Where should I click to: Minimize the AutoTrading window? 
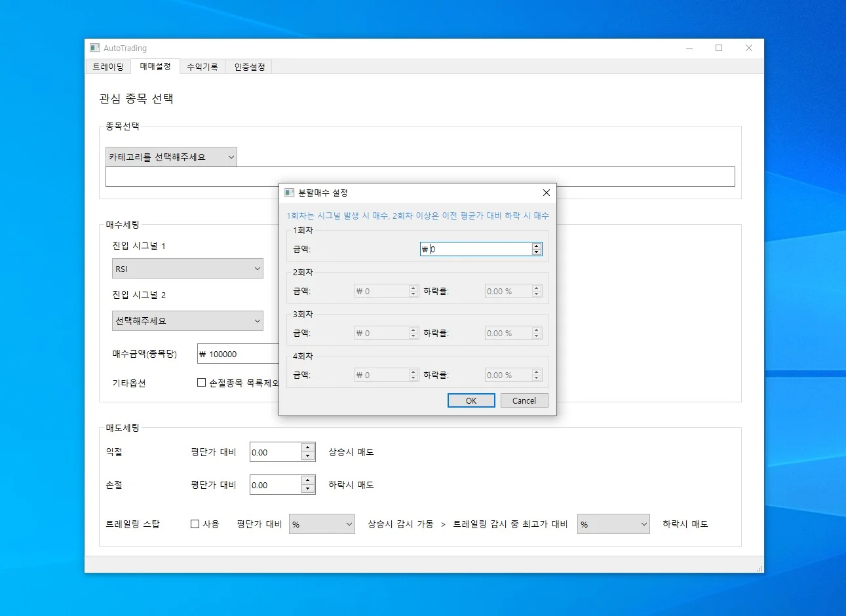point(689,48)
